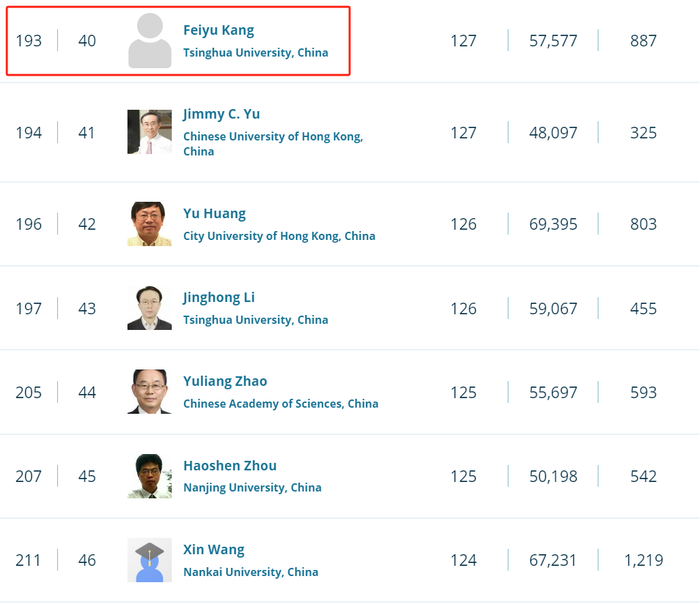Screen dimensions: 700x604
Task: Open the Feiyu Kang name link
Action: click(x=218, y=31)
